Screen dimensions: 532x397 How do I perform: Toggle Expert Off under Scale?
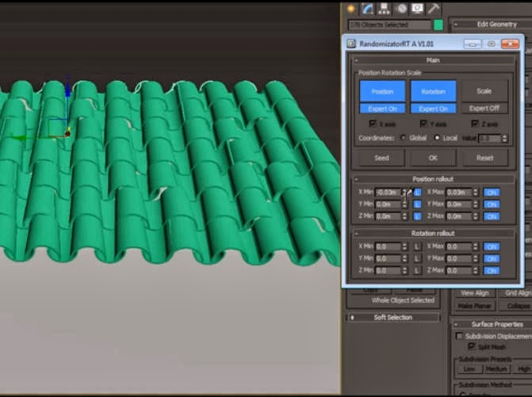(x=484, y=108)
